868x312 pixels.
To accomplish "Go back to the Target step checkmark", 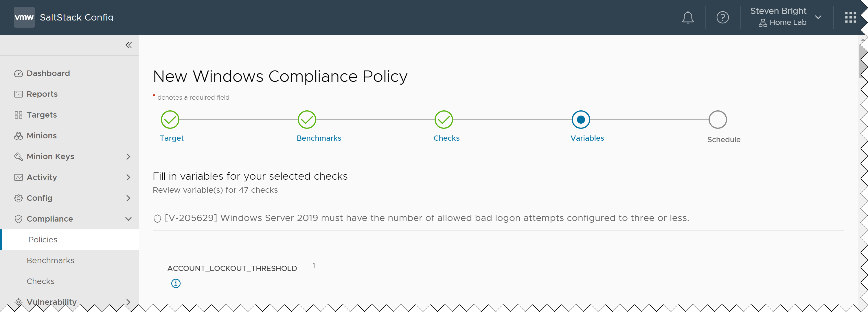I will coord(170,120).
